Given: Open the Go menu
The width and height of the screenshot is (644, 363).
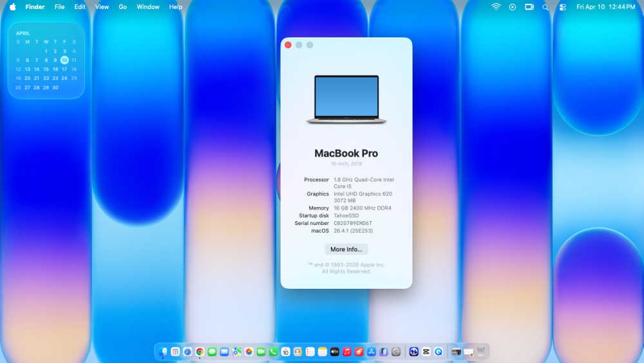Looking at the screenshot, I should tap(122, 6).
